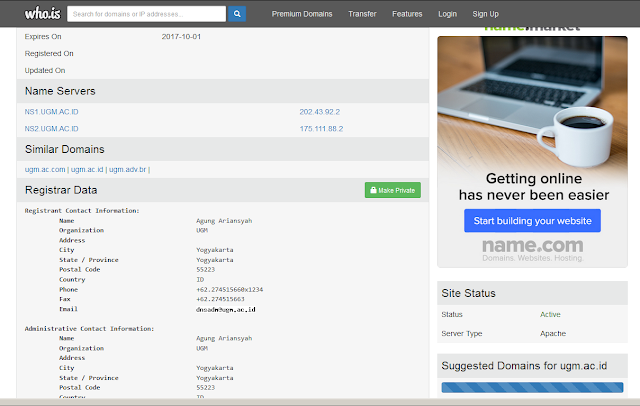
Task: Click Start building your website button
Action: [532, 221]
